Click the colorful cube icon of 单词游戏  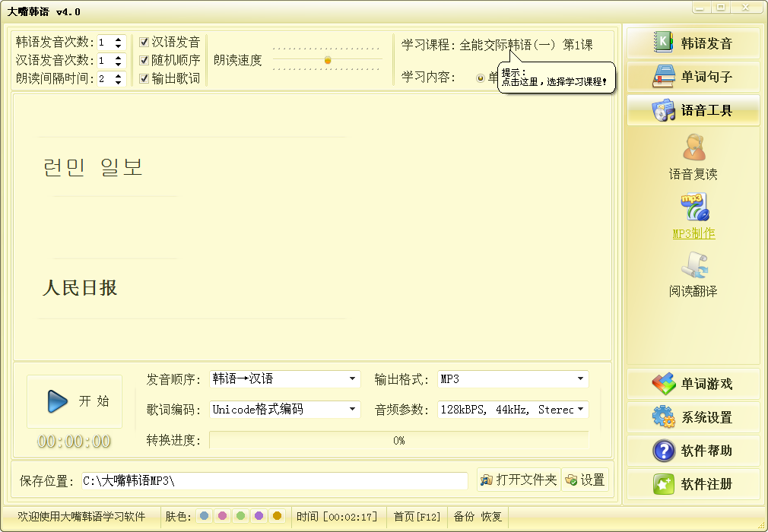click(664, 384)
